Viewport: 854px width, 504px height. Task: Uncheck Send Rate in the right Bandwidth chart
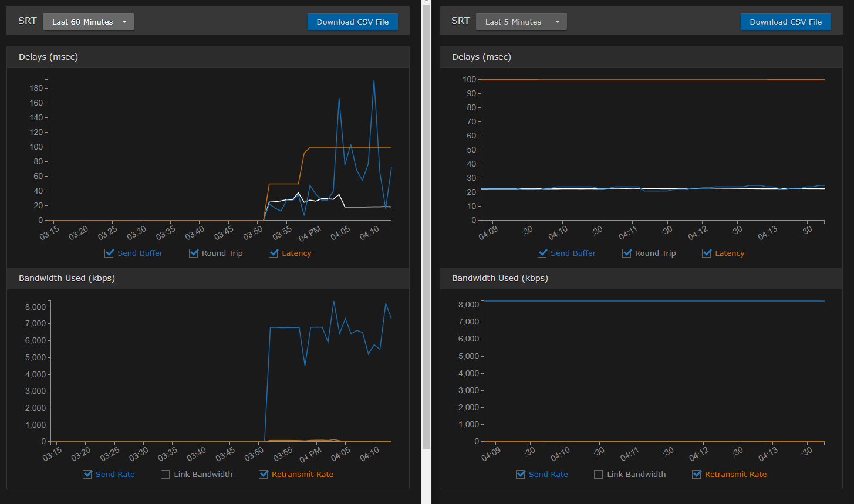point(521,474)
